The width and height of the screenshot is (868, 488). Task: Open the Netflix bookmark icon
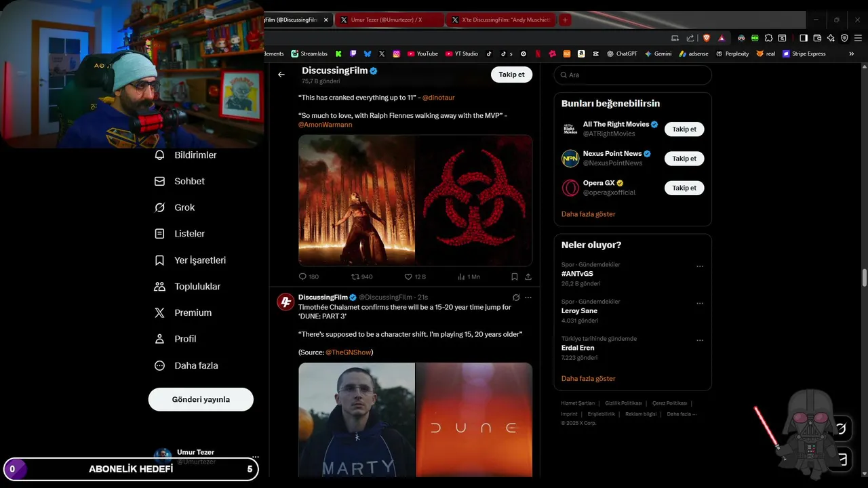point(538,54)
